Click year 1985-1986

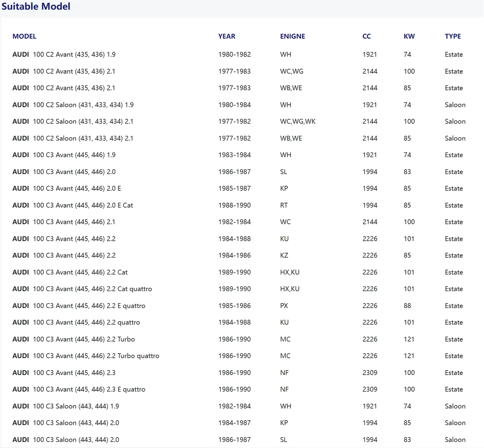pyautogui.click(x=234, y=306)
